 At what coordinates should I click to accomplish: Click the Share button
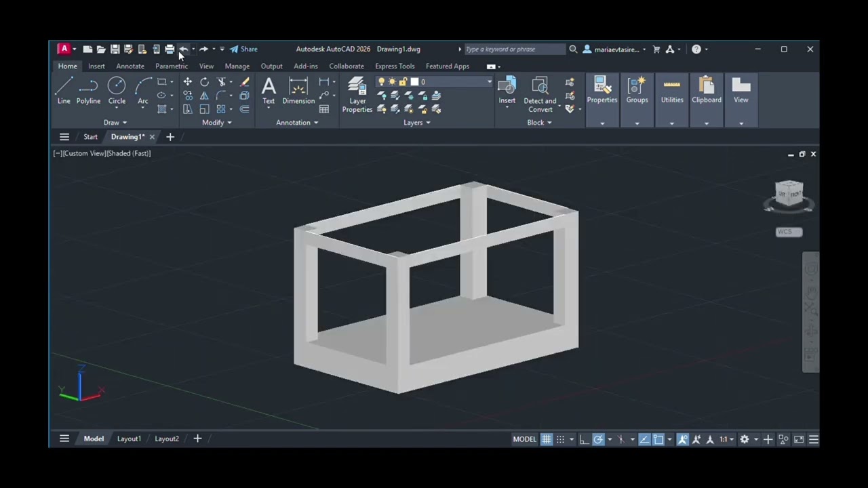(x=243, y=49)
